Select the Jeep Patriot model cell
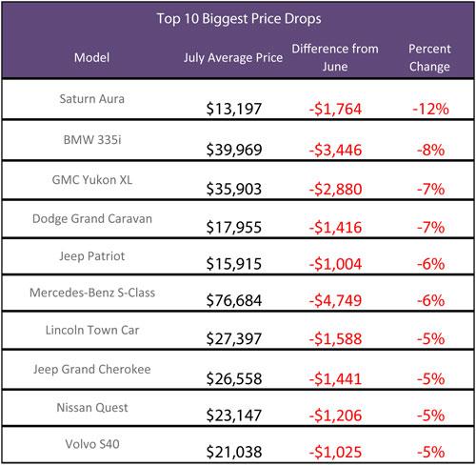Image resolution: width=476 pixels, height=466 pixels. (92, 256)
